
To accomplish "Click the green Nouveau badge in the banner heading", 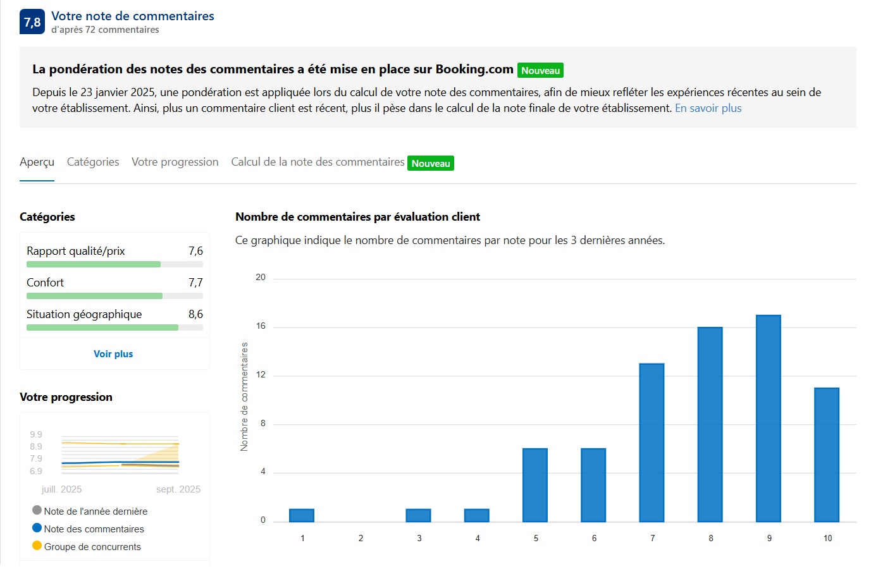I will [540, 71].
